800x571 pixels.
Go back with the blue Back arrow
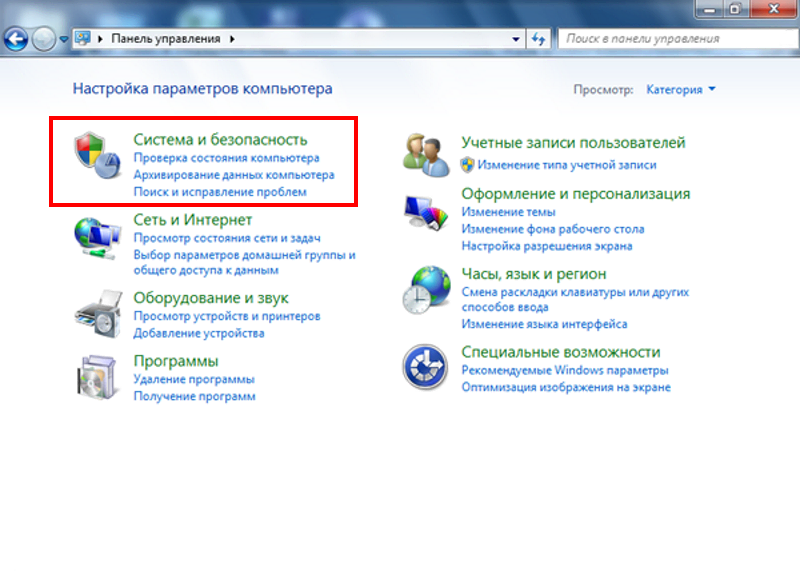[x=16, y=39]
